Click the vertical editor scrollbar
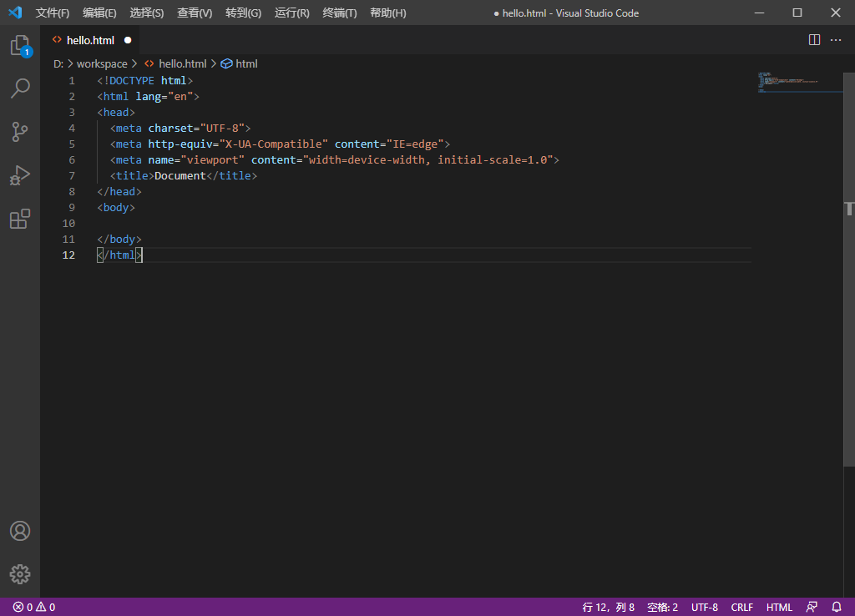The image size is (855, 616). (849, 270)
